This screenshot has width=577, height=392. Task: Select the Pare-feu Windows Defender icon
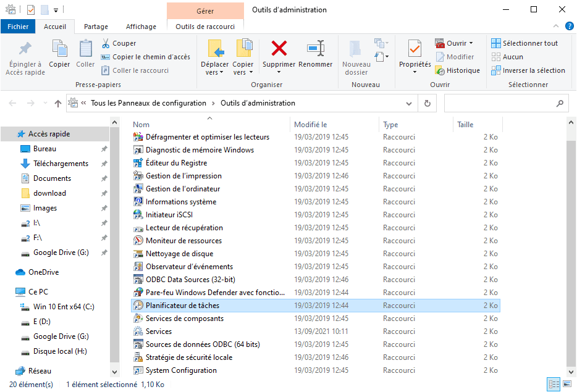pos(138,293)
